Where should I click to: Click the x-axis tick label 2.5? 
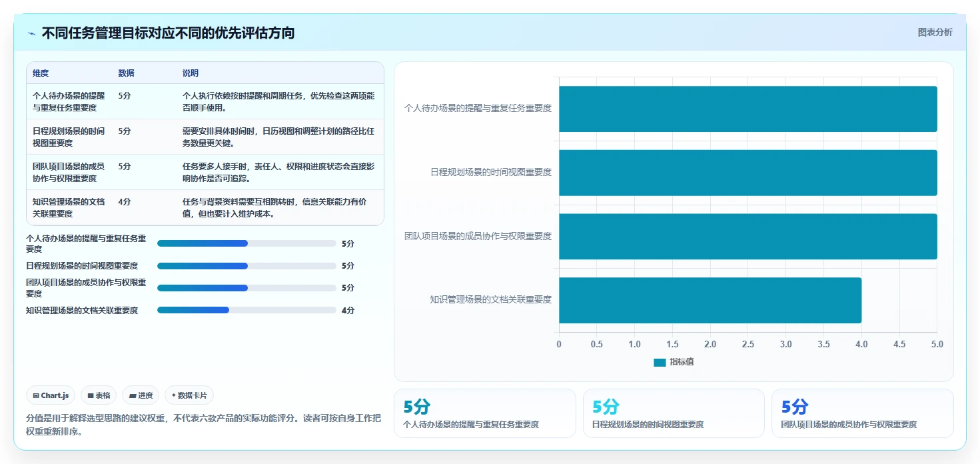(x=748, y=344)
